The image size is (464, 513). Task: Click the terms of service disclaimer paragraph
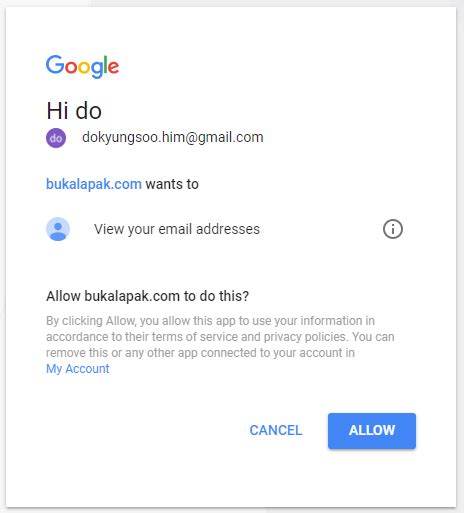click(220, 345)
